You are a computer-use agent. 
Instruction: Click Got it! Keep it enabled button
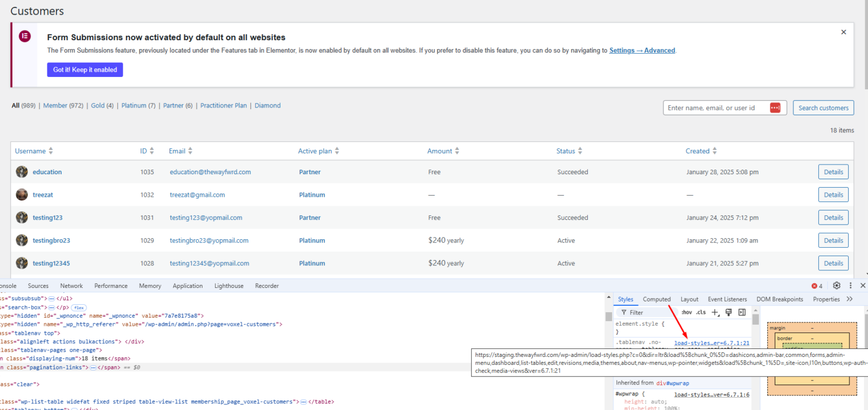click(85, 70)
